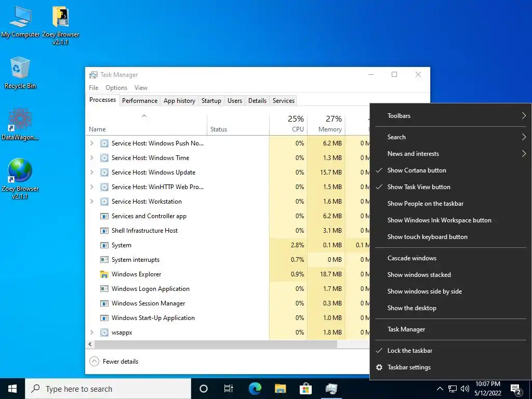Enable Show Windows Ink Workspace button
This screenshot has height=399, width=532.
(450, 220)
